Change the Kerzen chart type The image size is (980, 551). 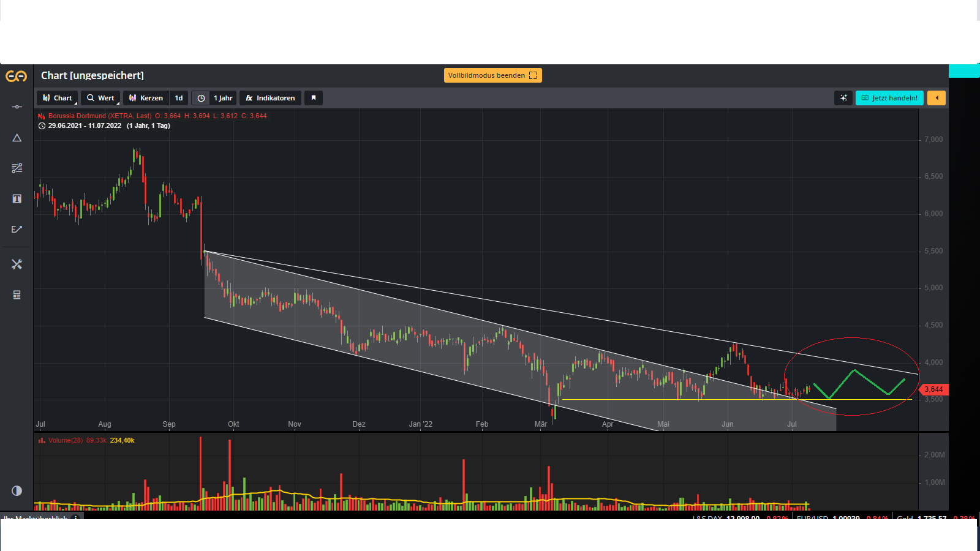pyautogui.click(x=146, y=98)
